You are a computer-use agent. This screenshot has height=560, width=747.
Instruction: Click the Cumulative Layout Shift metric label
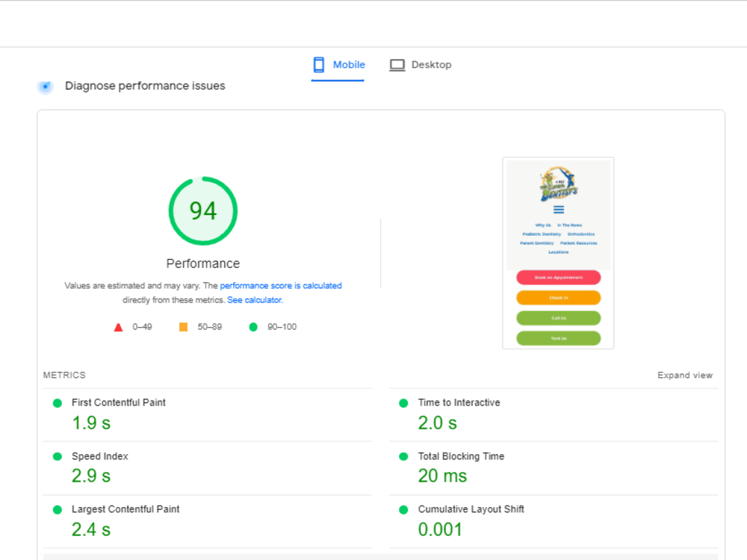(x=471, y=509)
